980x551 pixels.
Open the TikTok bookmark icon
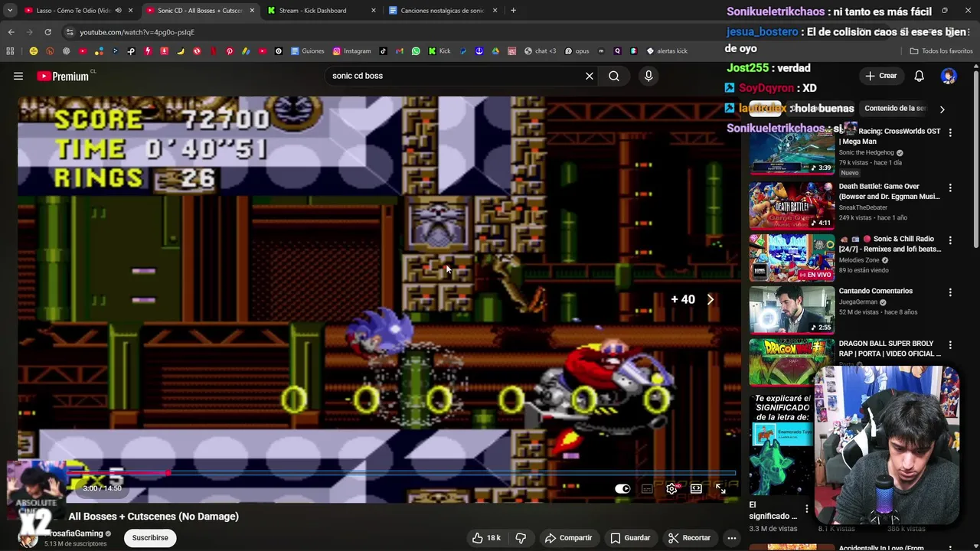point(384,51)
